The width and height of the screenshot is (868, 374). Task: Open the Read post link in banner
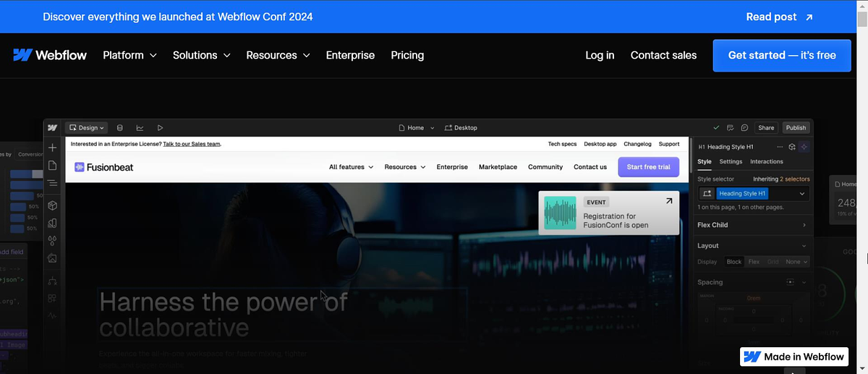(779, 17)
